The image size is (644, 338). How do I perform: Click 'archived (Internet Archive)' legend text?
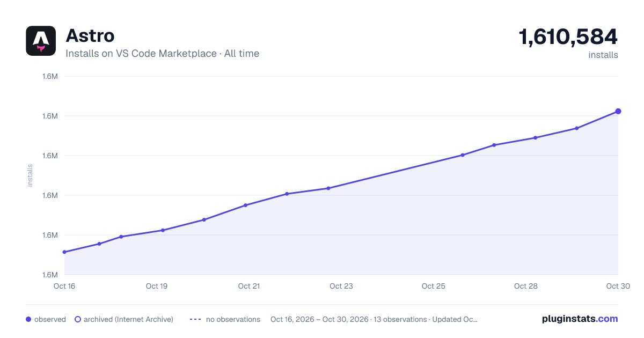129,319
